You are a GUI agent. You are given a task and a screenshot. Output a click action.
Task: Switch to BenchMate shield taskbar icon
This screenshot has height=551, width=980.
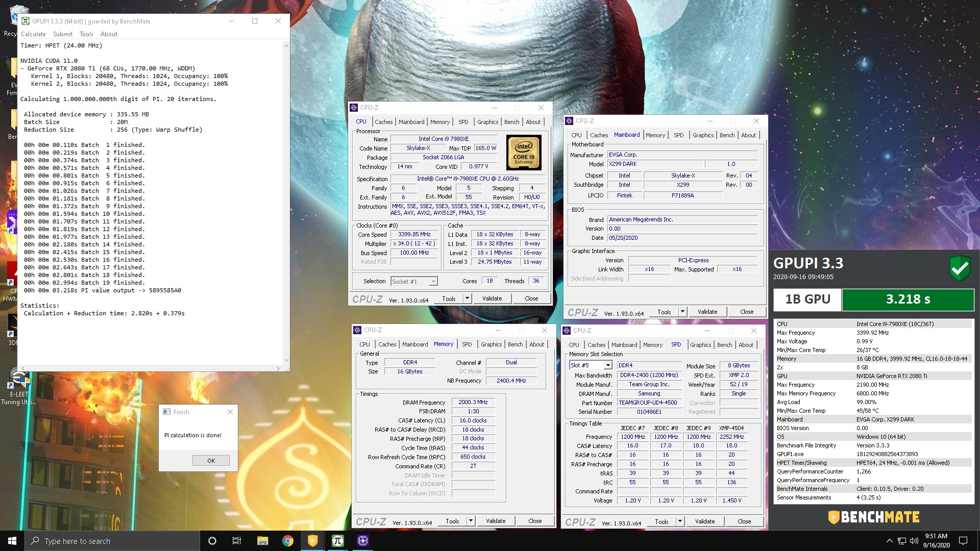pyautogui.click(x=313, y=541)
